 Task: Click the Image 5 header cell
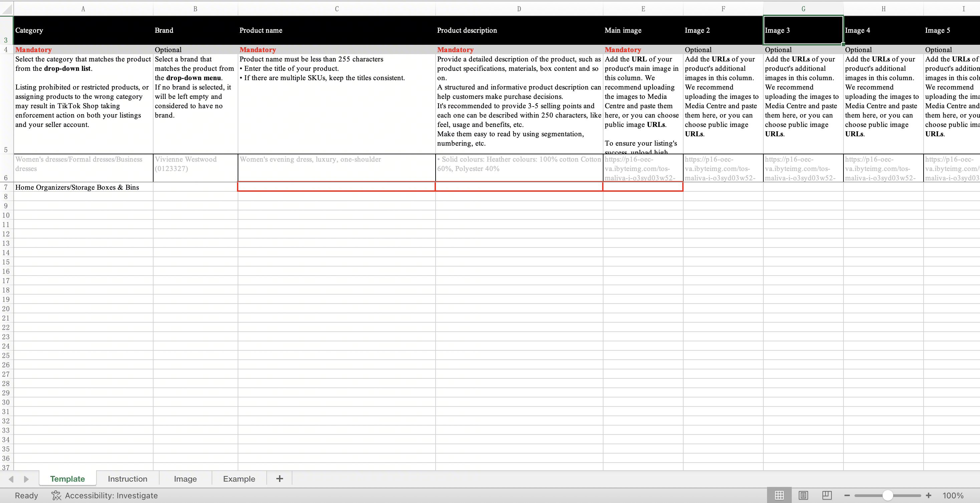point(952,30)
